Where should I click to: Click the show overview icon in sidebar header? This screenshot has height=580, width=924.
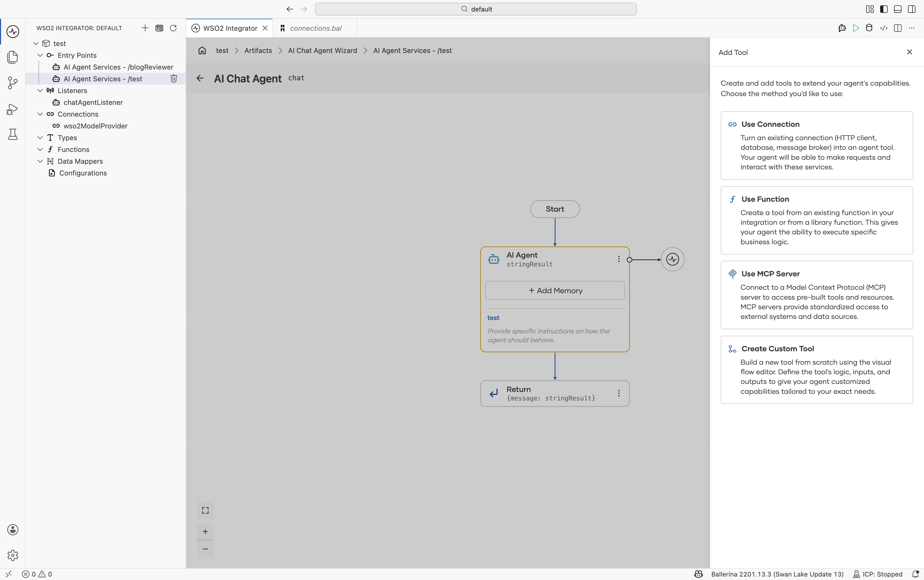159,28
